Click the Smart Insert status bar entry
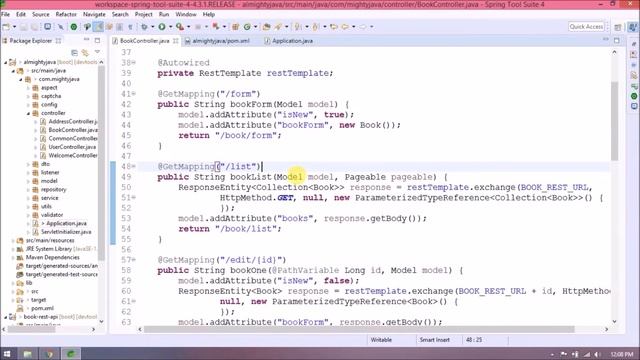The width and height of the screenshot is (640, 360). (434, 340)
